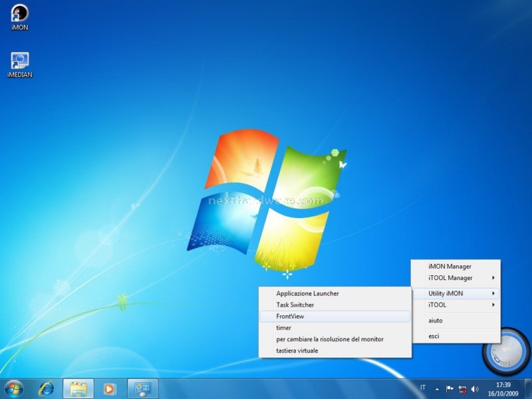Open Task Switcher from the submenu

tap(335, 305)
